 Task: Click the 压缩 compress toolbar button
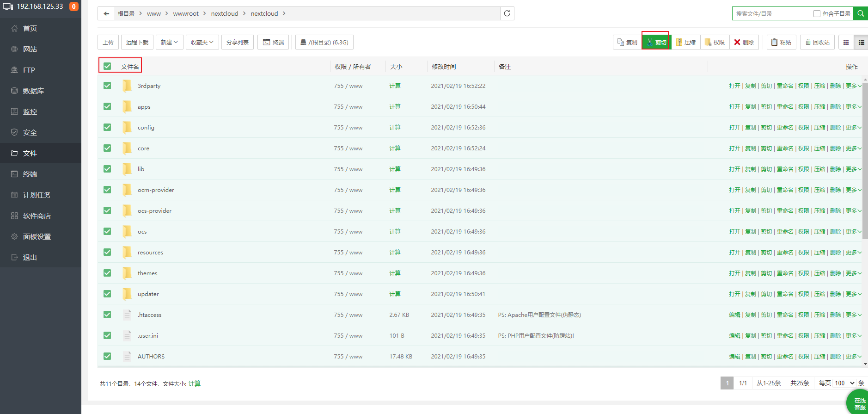pyautogui.click(x=686, y=42)
